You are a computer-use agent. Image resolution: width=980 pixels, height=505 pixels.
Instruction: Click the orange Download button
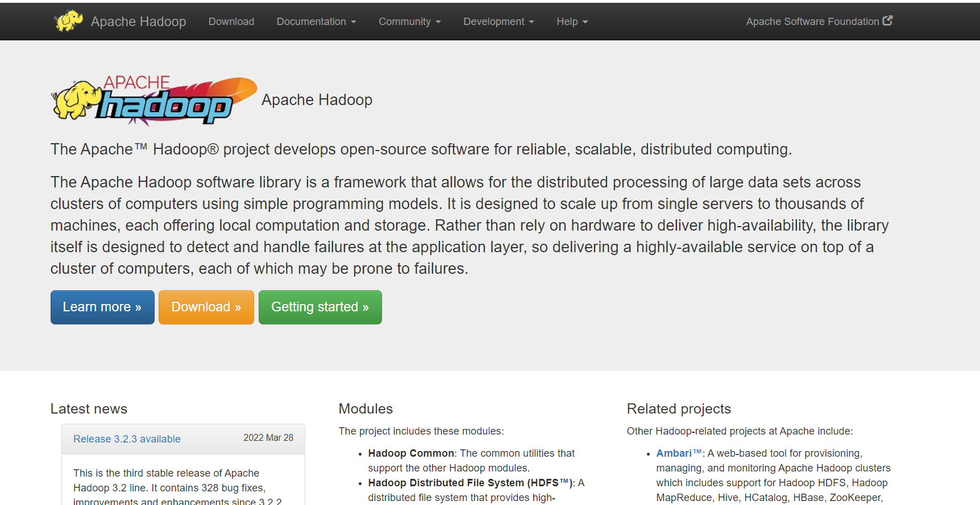point(206,307)
